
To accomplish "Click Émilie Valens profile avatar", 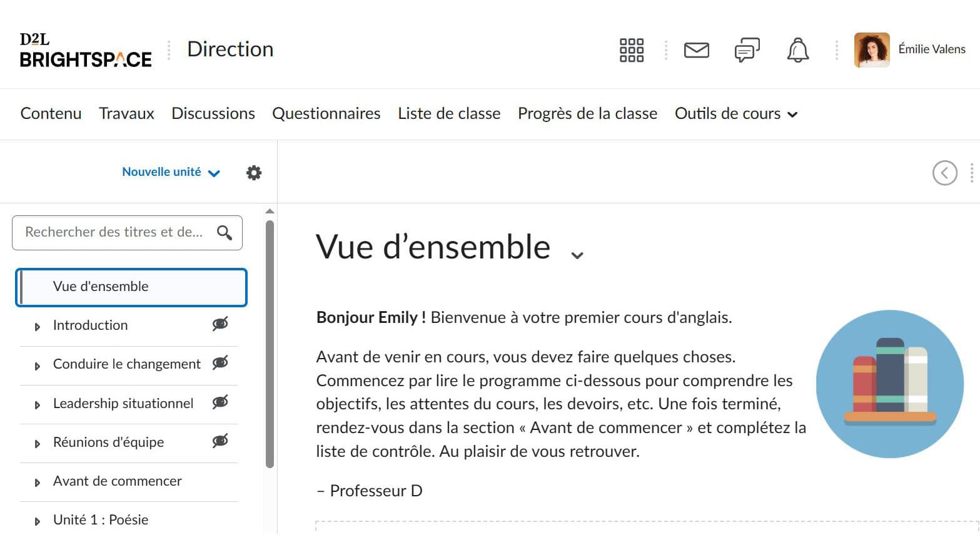I will [871, 50].
